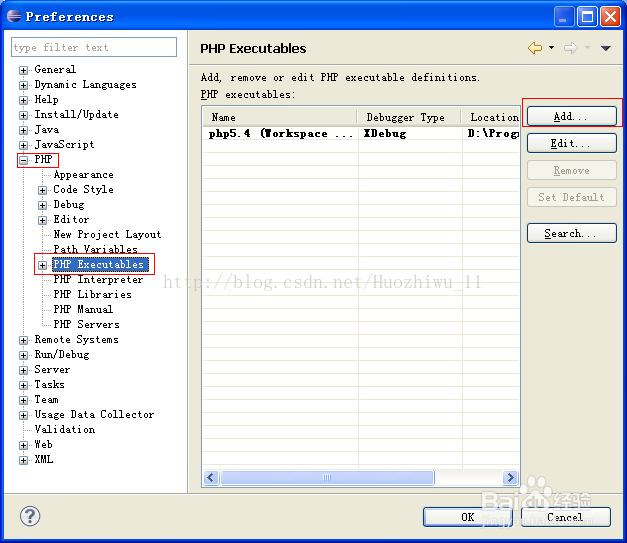
Task: Click the horizontal scrollbar left arrow
Action: pyautogui.click(x=211, y=477)
